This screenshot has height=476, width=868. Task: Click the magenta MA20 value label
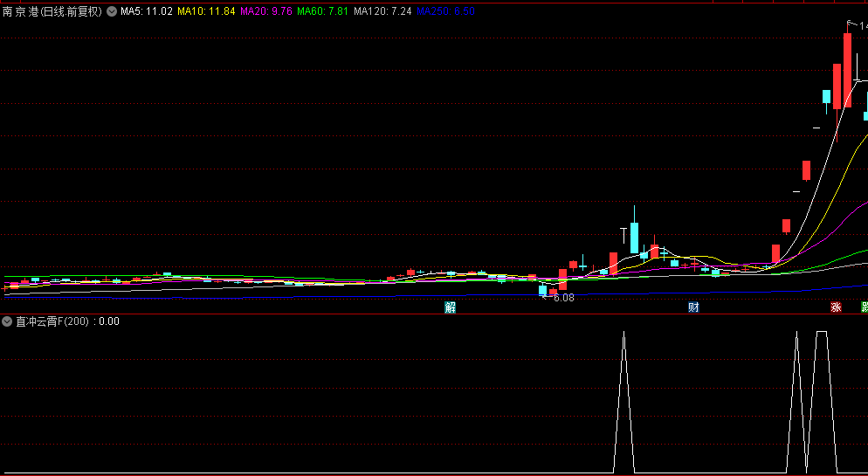(265, 12)
